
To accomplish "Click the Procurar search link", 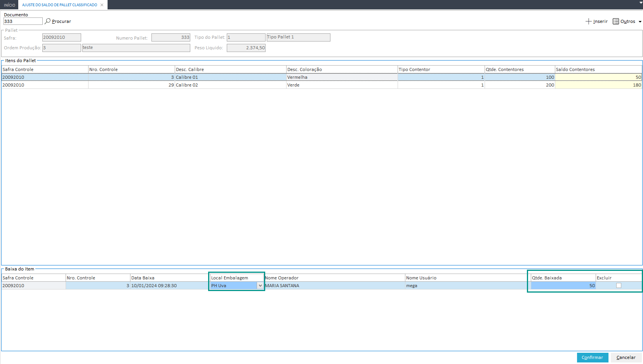I will [61, 21].
